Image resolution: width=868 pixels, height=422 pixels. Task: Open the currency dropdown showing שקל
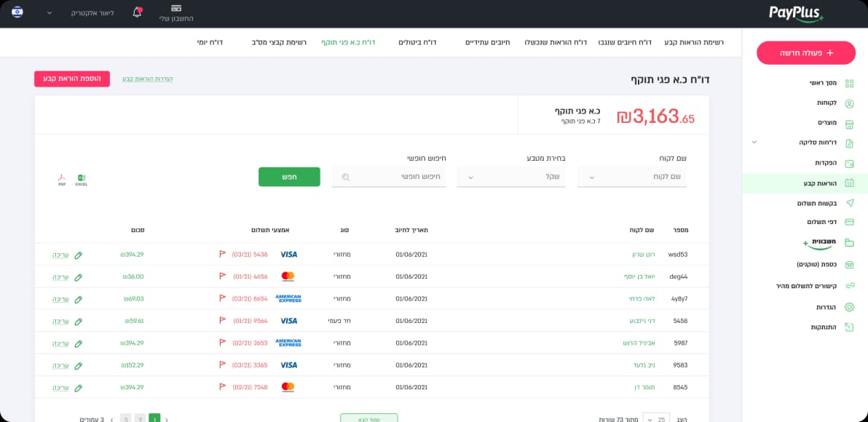coord(511,177)
